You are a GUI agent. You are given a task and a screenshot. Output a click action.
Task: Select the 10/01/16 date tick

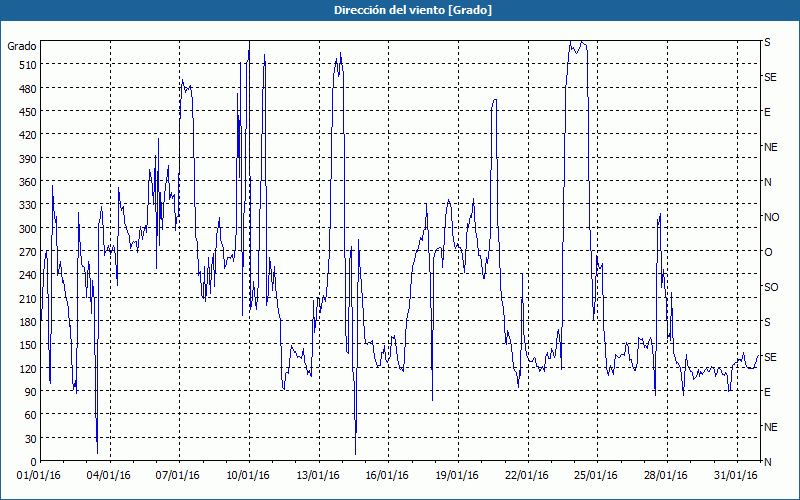point(248,476)
